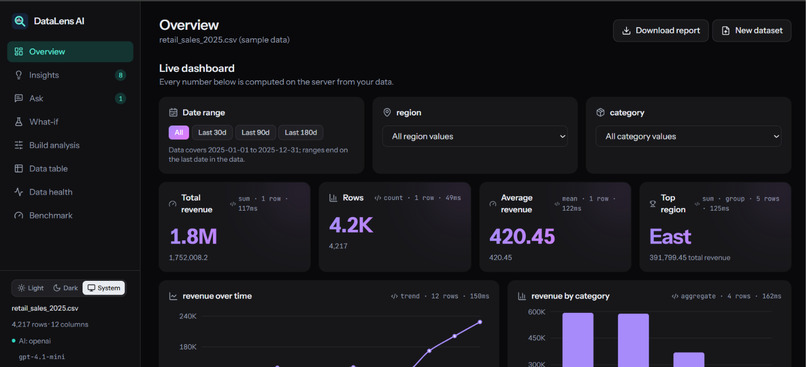This screenshot has width=806, height=367.
Task: Click the Ask badge showing 1
Action: tap(120, 99)
